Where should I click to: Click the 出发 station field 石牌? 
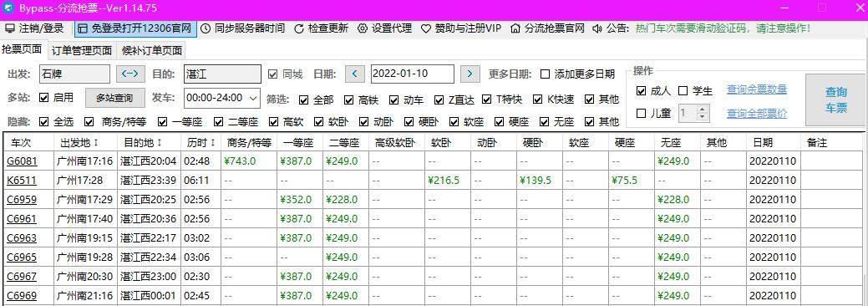click(74, 74)
